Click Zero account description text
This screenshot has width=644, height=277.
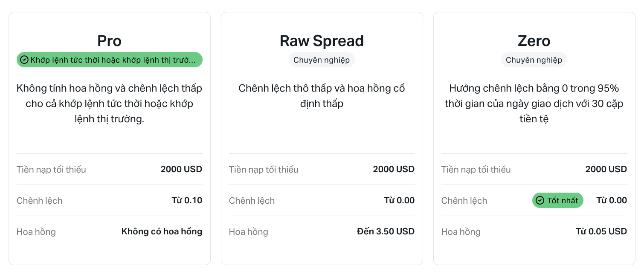coord(534,104)
